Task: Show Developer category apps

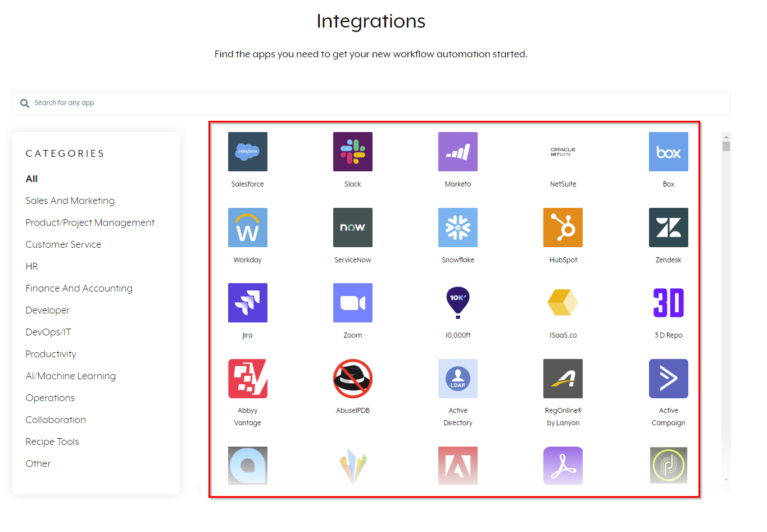Action: [x=47, y=310]
